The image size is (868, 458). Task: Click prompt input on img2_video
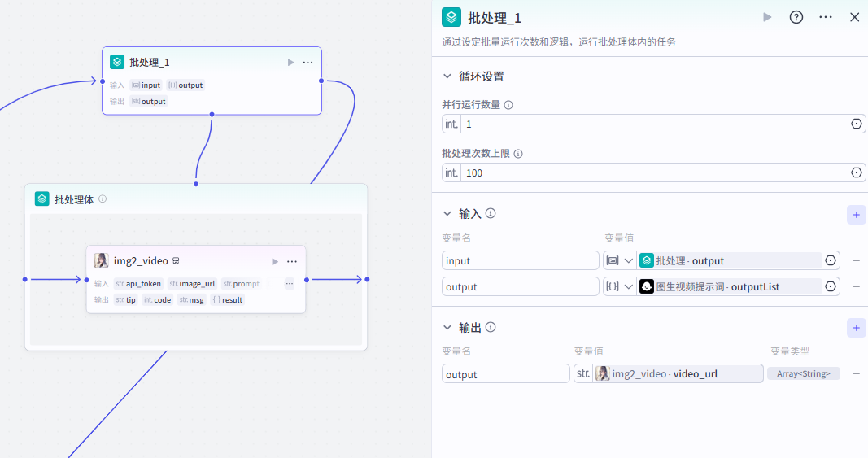[x=242, y=284]
